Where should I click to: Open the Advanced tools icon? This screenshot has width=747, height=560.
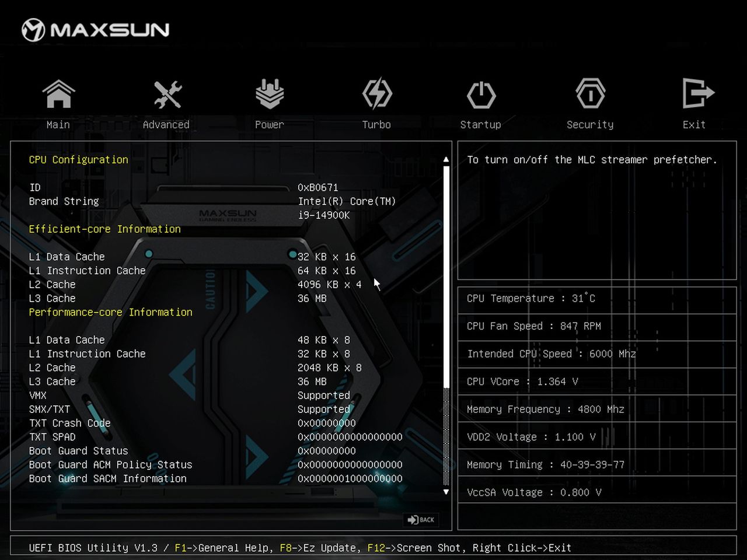pyautogui.click(x=167, y=94)
